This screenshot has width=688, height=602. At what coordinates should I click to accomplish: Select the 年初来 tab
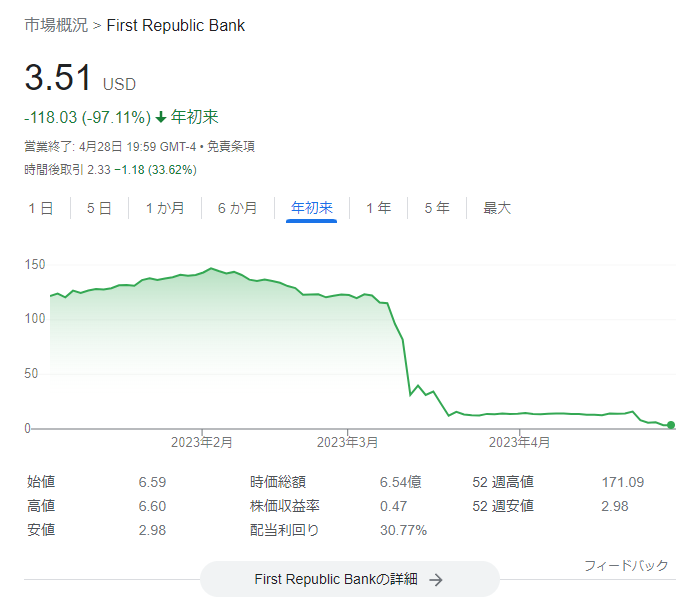tap(312, 208)
